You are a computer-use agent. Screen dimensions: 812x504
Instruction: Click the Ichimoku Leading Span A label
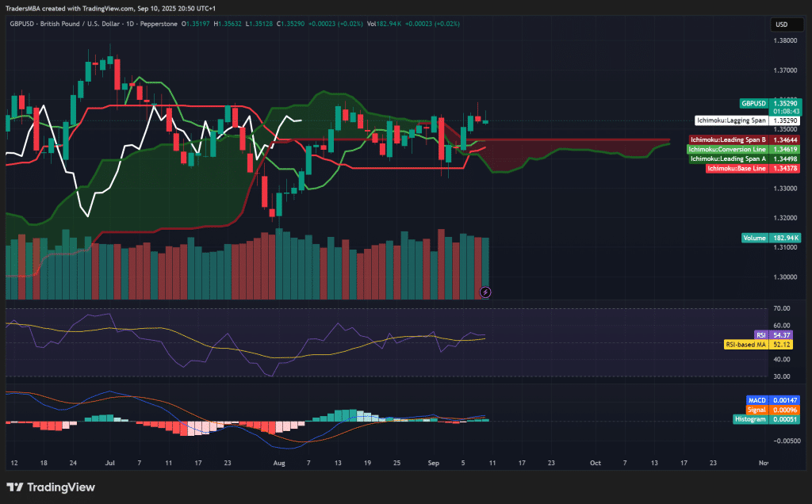pyautogui.click(x=729, y=158)
